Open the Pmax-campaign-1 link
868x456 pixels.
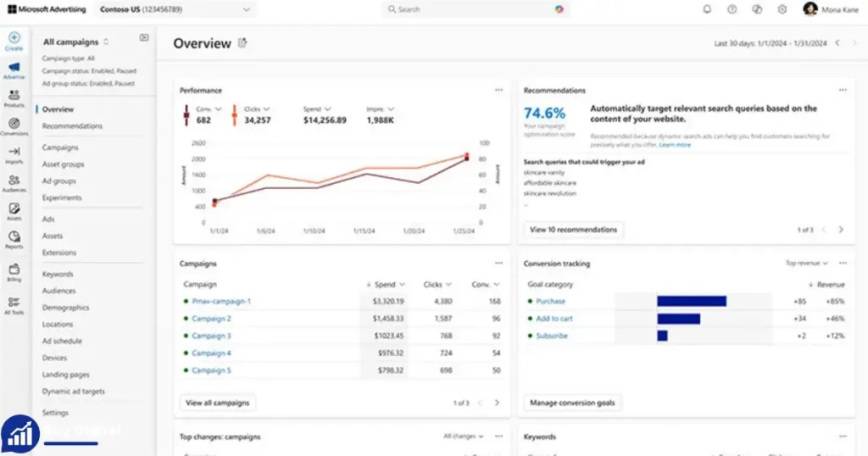[x=221, y=302]
